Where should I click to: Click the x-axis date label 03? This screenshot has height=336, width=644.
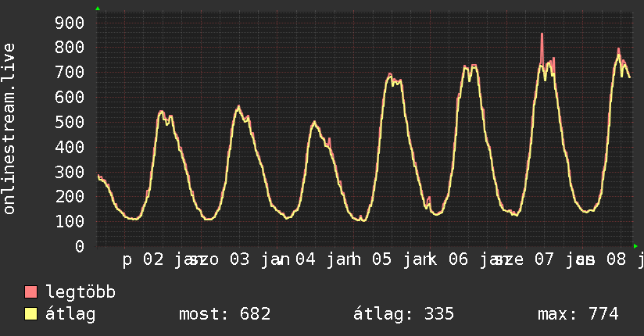[239, 259]
